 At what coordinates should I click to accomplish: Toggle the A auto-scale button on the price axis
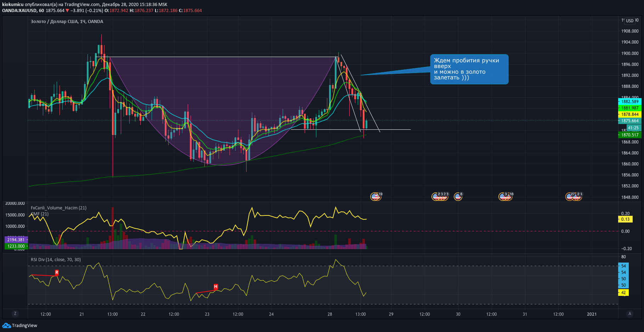click(630, 314)
